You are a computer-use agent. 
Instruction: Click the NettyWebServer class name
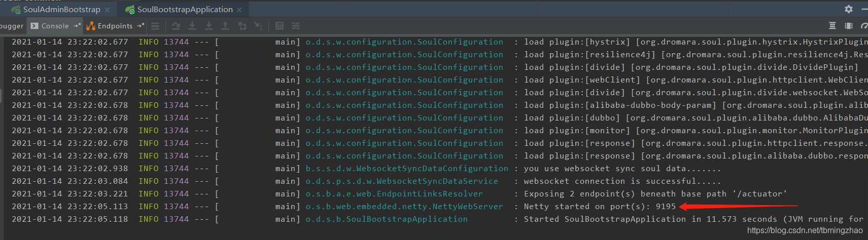tap(404, 207)
